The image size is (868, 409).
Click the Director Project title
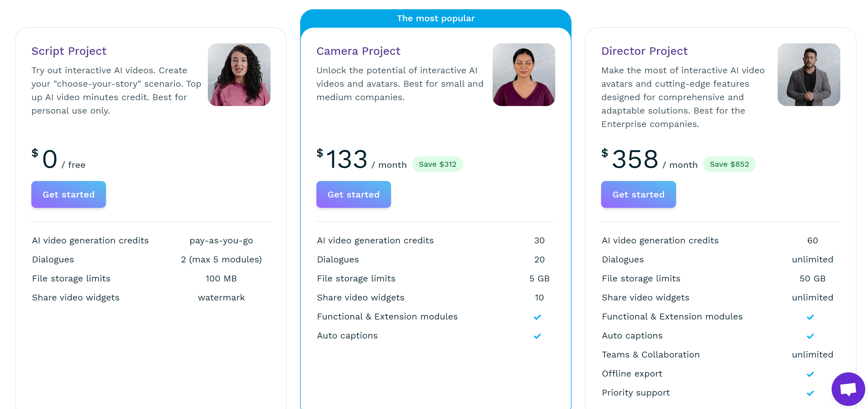point(644,51)
